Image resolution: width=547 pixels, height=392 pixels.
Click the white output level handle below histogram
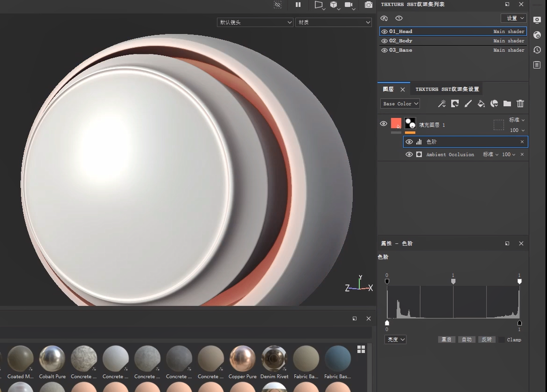(387, 323)
